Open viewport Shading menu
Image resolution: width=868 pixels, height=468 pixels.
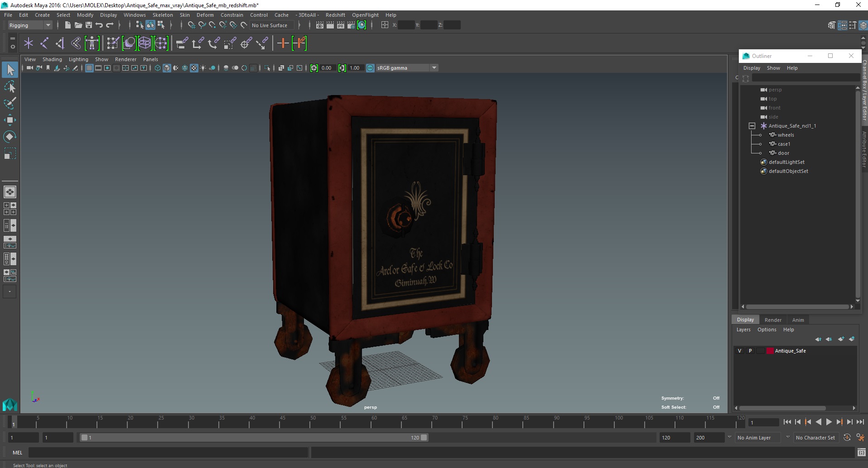52,59
